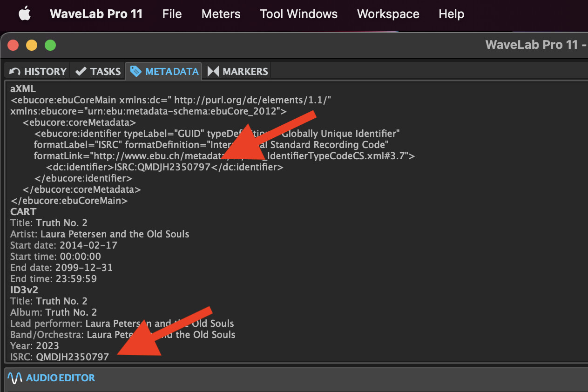Click the CART Artist line
Screen dimensions: 588x392
tap(100, 234)
